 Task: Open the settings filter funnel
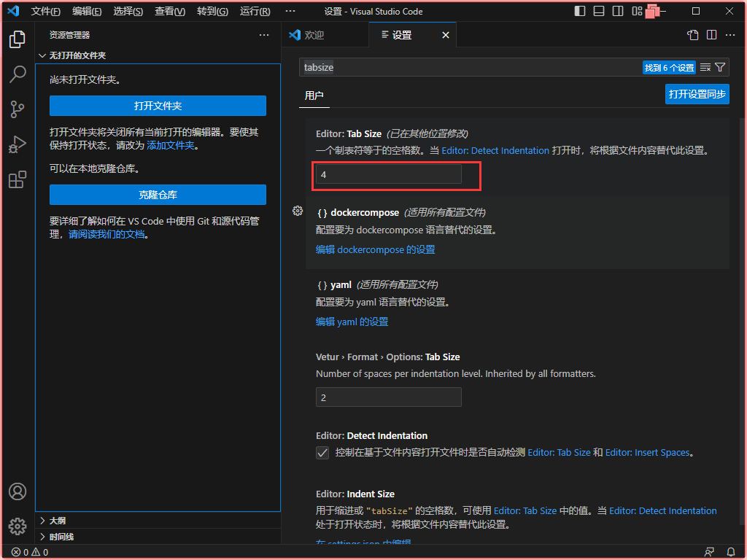[x=720, y=68]
